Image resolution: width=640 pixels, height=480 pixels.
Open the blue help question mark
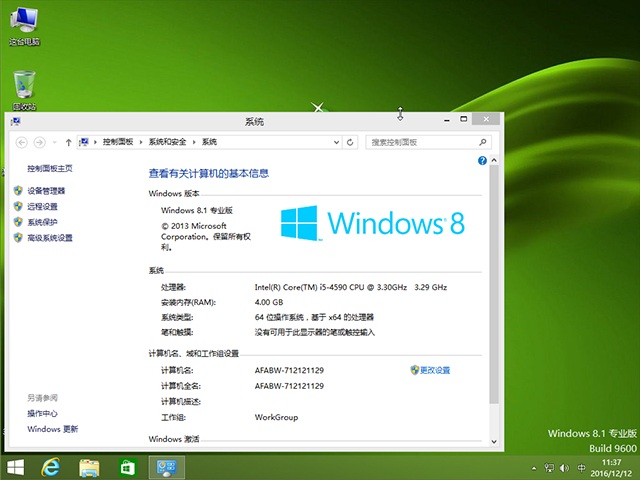point(482,160)
